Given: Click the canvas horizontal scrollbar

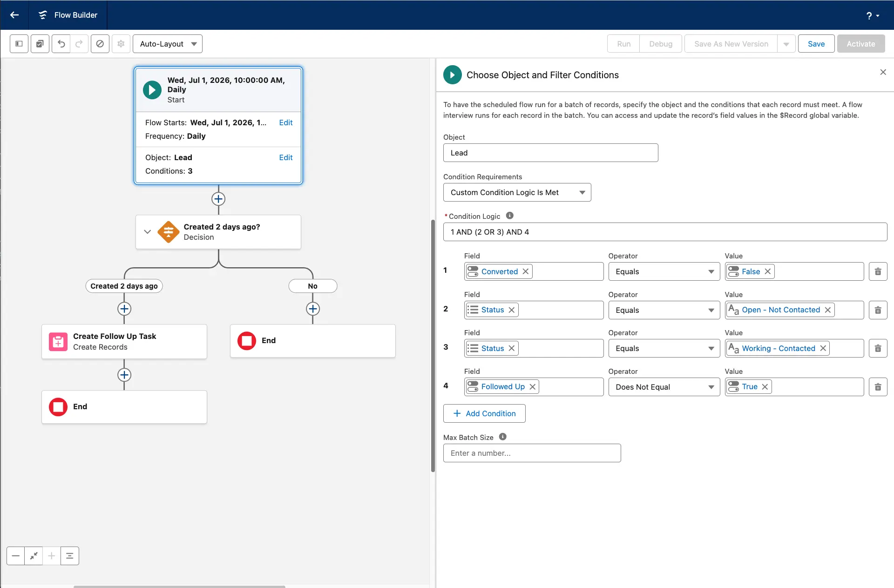Looking at the screenshot, I should coord(179,587).
